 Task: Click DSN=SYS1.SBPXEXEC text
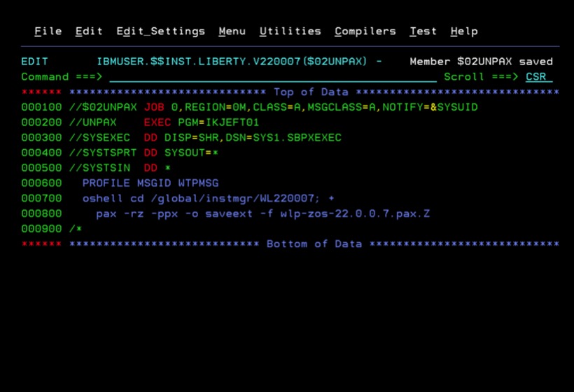tap(283, 138)
